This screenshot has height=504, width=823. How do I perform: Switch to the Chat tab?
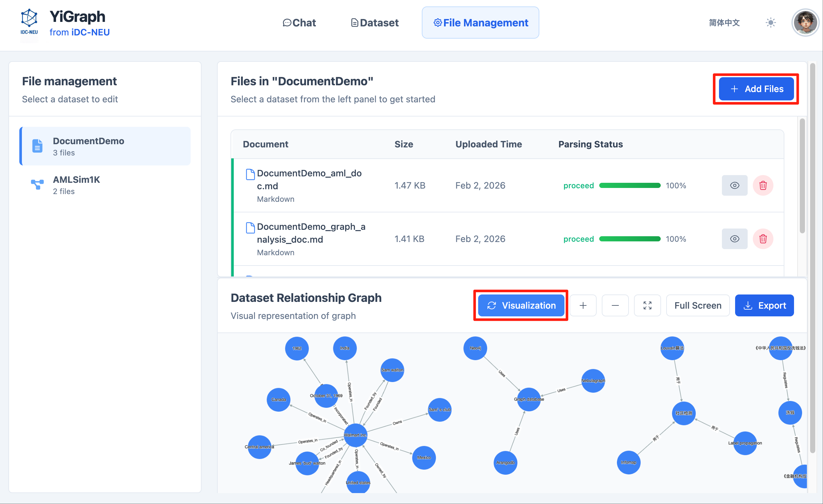[299, 22]
